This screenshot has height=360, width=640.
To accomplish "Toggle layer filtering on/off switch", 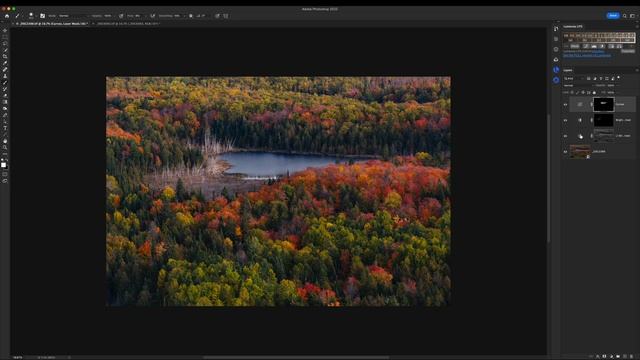I will [x=618, y=78].
